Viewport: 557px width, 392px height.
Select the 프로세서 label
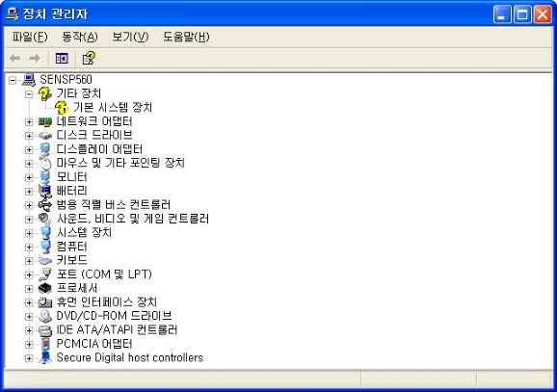77,288
